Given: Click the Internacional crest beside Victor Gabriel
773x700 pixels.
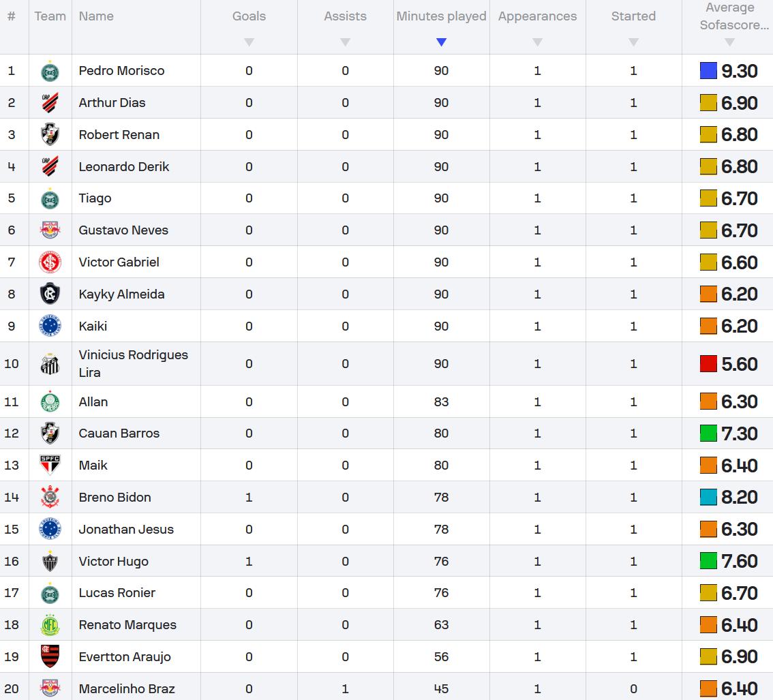Looking at the screenshot, I should pos(50,262).
